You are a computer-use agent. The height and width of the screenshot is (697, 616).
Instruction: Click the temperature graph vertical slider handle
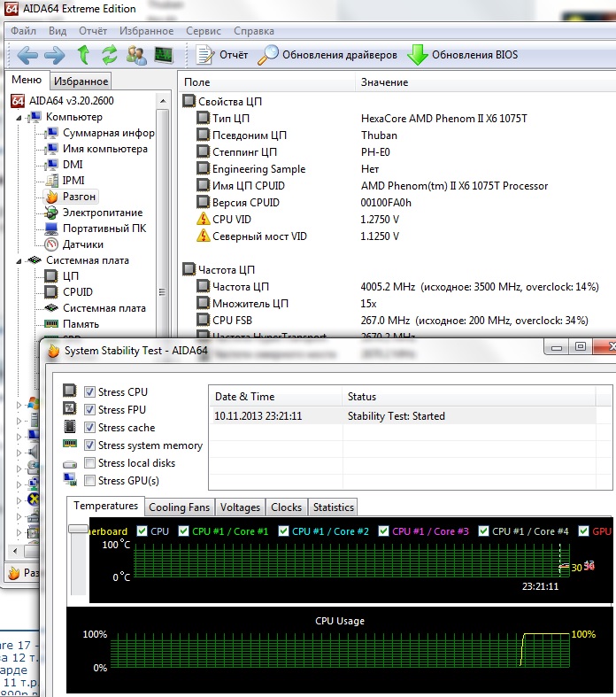(78, 529)
